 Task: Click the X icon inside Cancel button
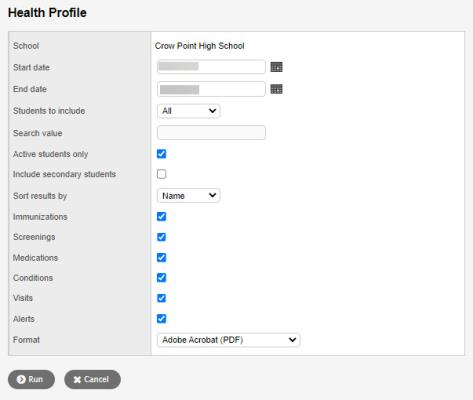[77, 380]
